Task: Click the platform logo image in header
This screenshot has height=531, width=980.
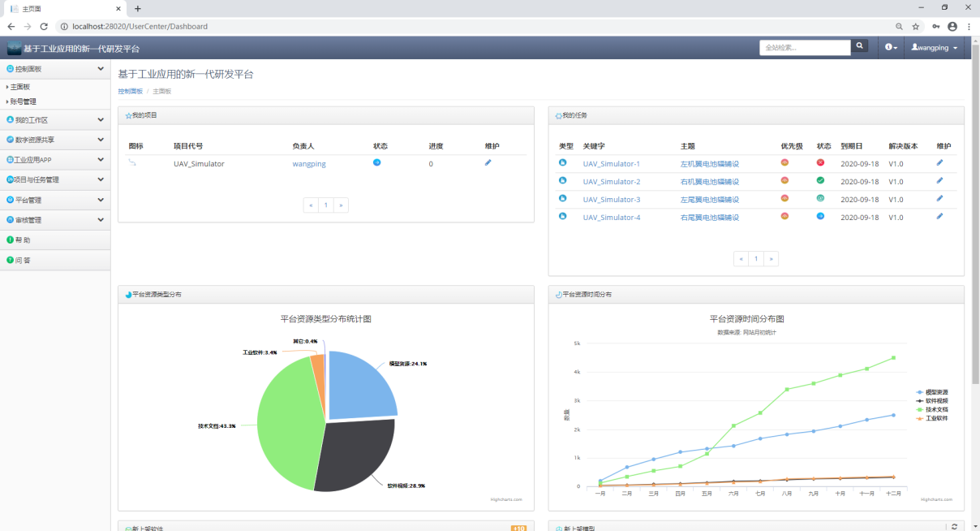Action: click(x=14, y=48)
